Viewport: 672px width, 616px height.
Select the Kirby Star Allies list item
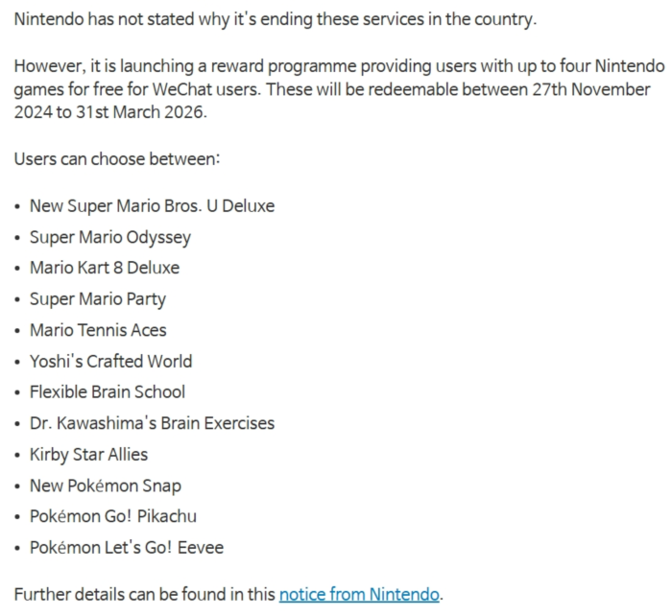click(x=88, y=455)
